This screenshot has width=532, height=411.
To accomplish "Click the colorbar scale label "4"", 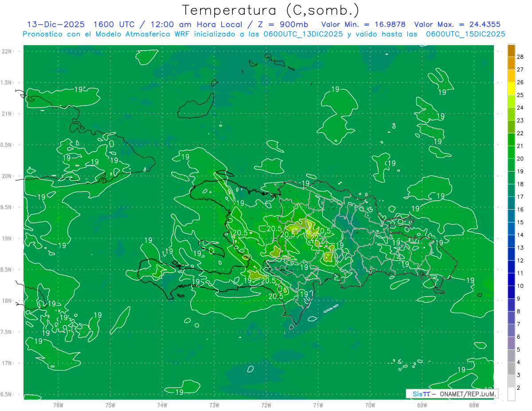I will coord(519,362).
